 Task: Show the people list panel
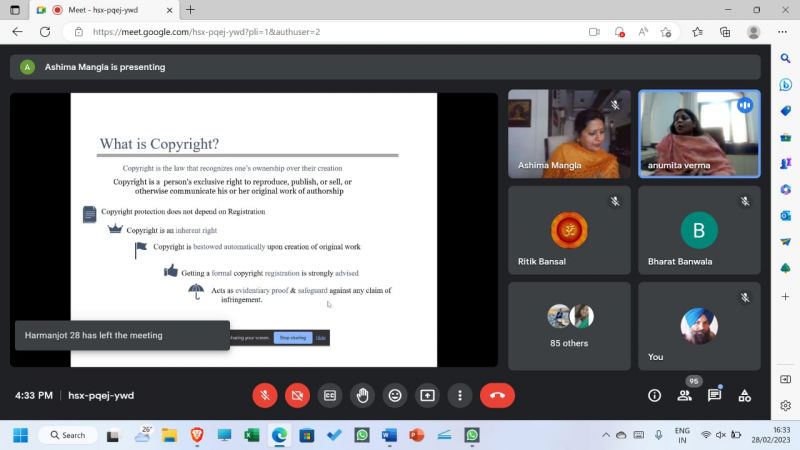[684, 395]
